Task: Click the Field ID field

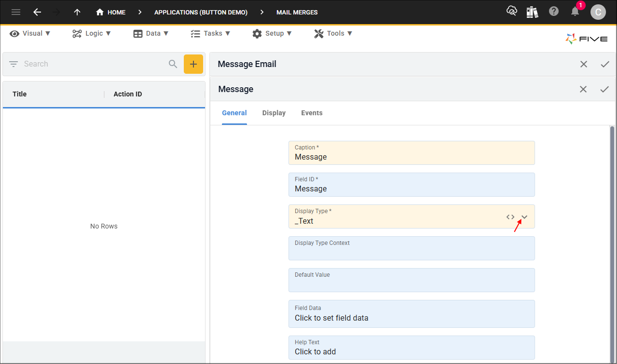Action: 411,185
